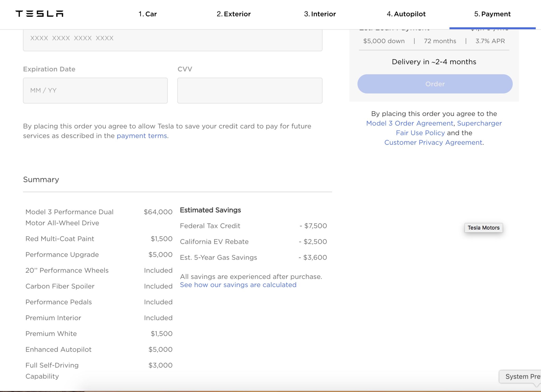Switch to 3. Interior step
This screenshot has width=541, height=392.
pos(320,14)
